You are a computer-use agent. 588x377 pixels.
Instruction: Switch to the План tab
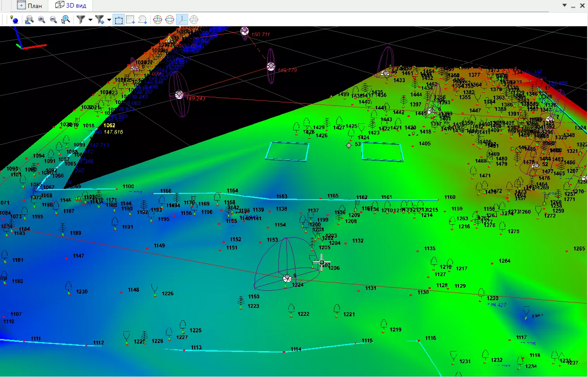coord(29,5)
